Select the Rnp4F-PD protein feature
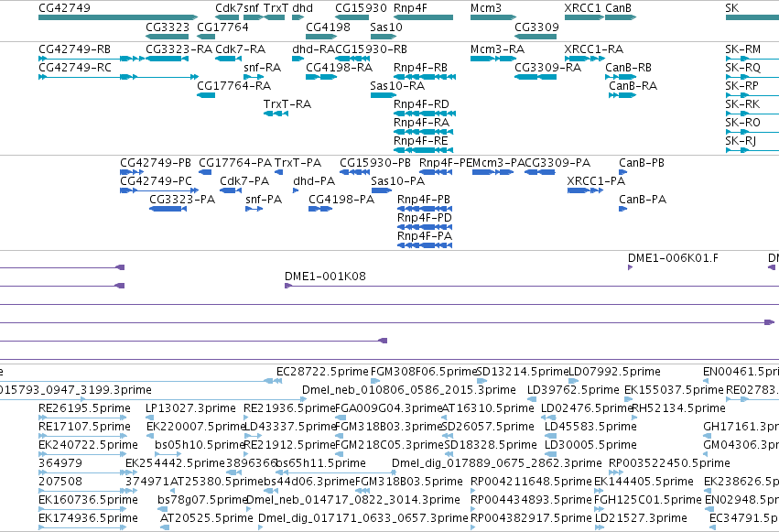The height and width of the screenshot is (532, 779). tap(425, 227)
